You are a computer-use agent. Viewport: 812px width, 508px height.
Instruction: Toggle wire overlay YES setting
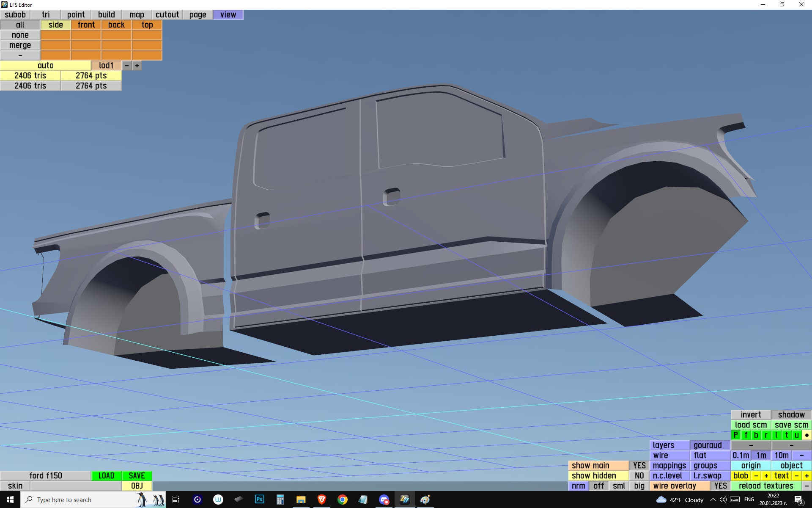point(720,486)
